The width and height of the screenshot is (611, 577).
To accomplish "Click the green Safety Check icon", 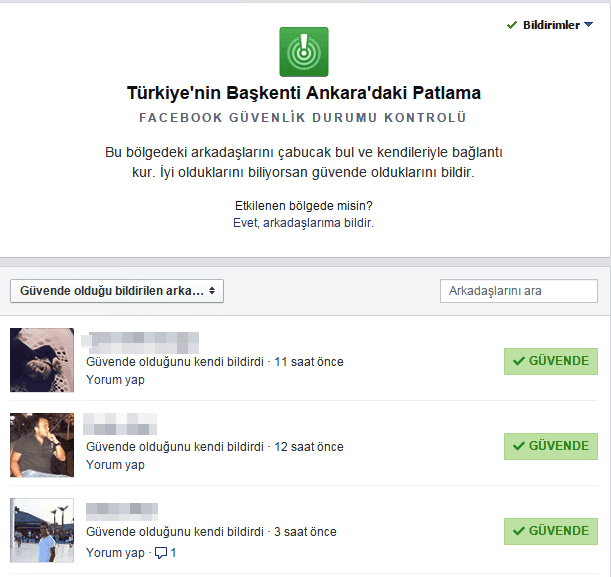I will click(303, 52).
